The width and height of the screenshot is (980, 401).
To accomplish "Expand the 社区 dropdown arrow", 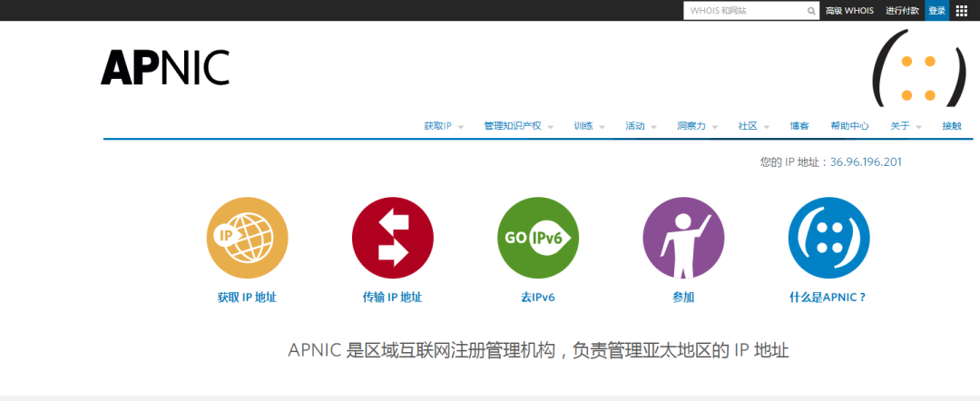I will point(766,127).
